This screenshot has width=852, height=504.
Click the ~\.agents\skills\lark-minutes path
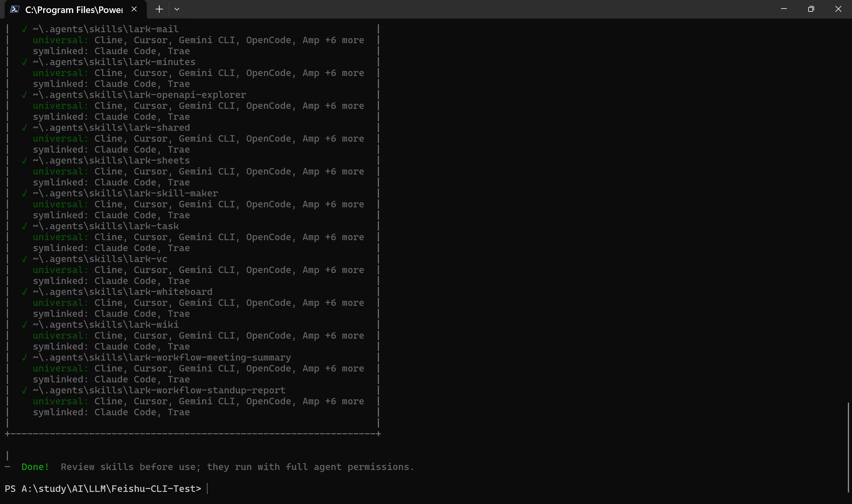click(114, 62)
